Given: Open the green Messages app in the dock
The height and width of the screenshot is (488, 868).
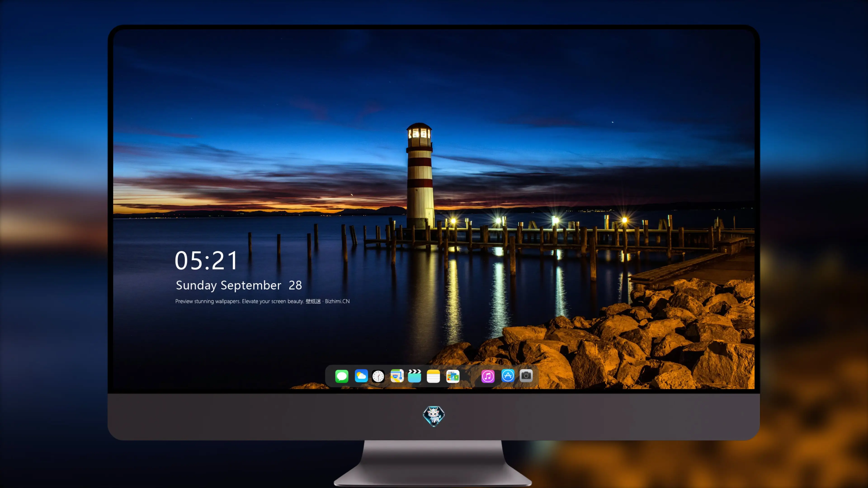Looking at the screenshot, I should [x=342, y=376].
